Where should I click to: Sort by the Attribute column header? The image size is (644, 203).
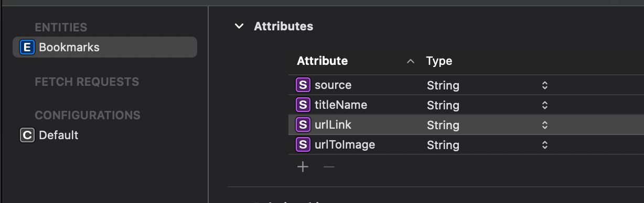322,61
